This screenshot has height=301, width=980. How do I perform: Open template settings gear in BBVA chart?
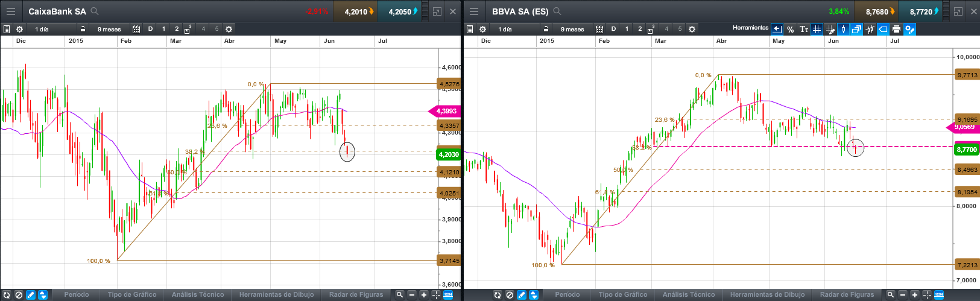click(692, 29)
